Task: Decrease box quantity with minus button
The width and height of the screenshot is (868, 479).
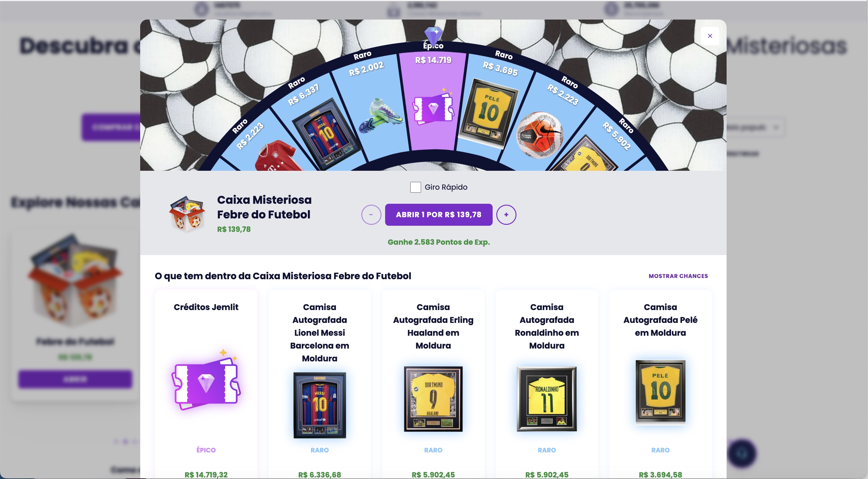Action: 371,215
